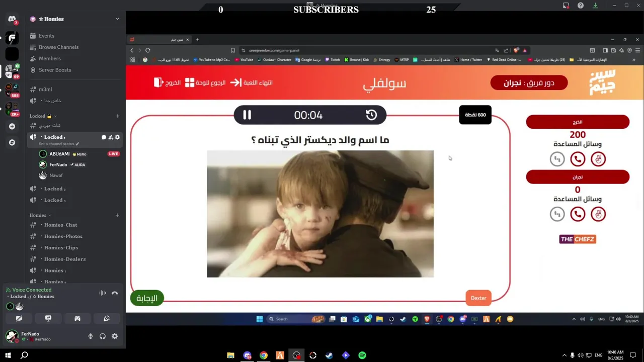Deafen using the headphones icon

pyautogui.click(x=103, y=336)
